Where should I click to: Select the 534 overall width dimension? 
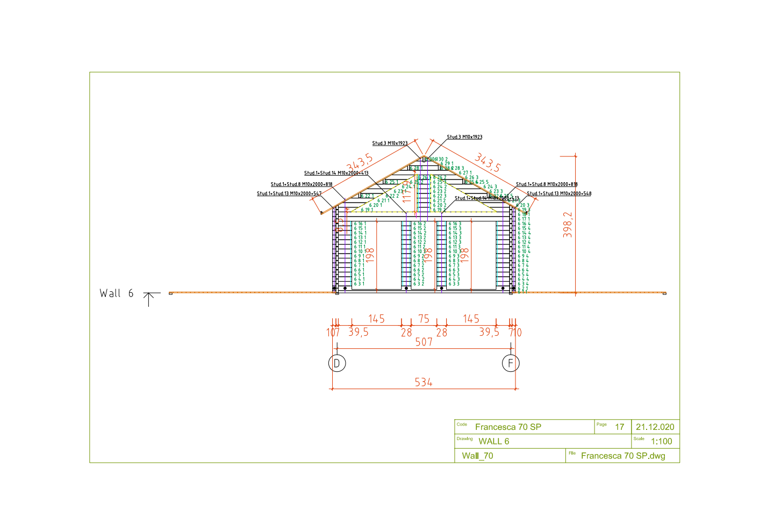[x=424, y=383]
